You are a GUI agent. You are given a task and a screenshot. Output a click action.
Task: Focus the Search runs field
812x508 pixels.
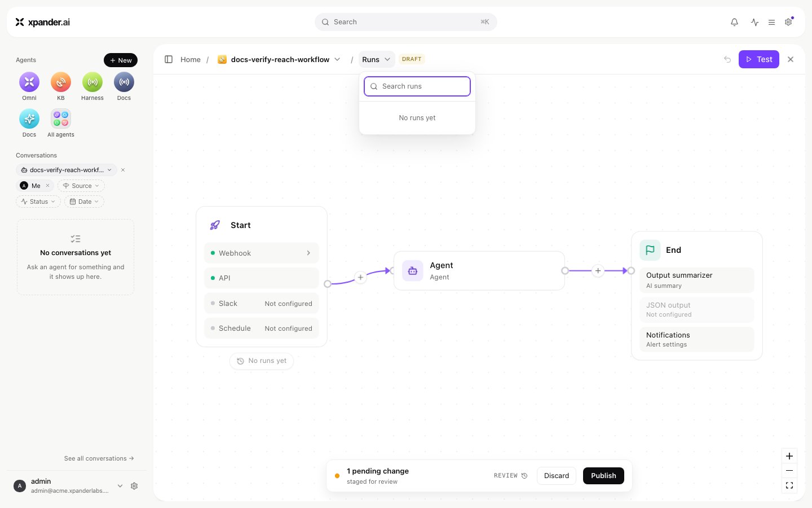click(417, 86)
